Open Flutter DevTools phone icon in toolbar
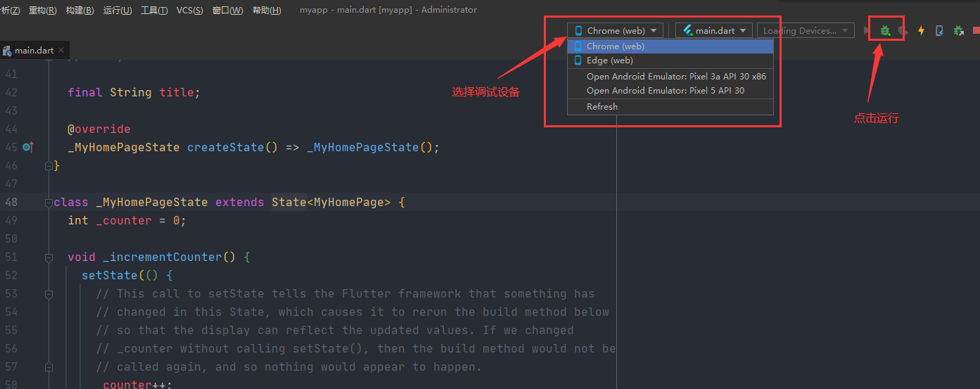Image resolution: width=980 pixels, height=389 pixels. (x=939, y=31)
